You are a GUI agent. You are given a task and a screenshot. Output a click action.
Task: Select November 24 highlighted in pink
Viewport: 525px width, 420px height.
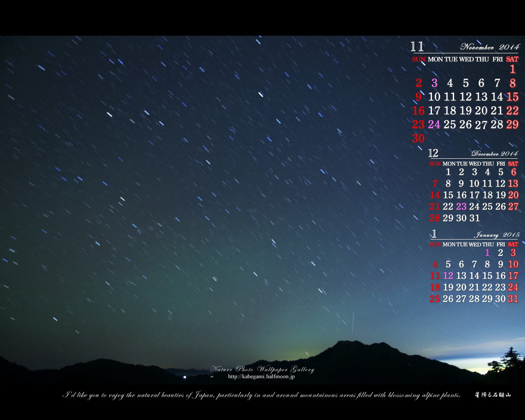coord(434,124)
